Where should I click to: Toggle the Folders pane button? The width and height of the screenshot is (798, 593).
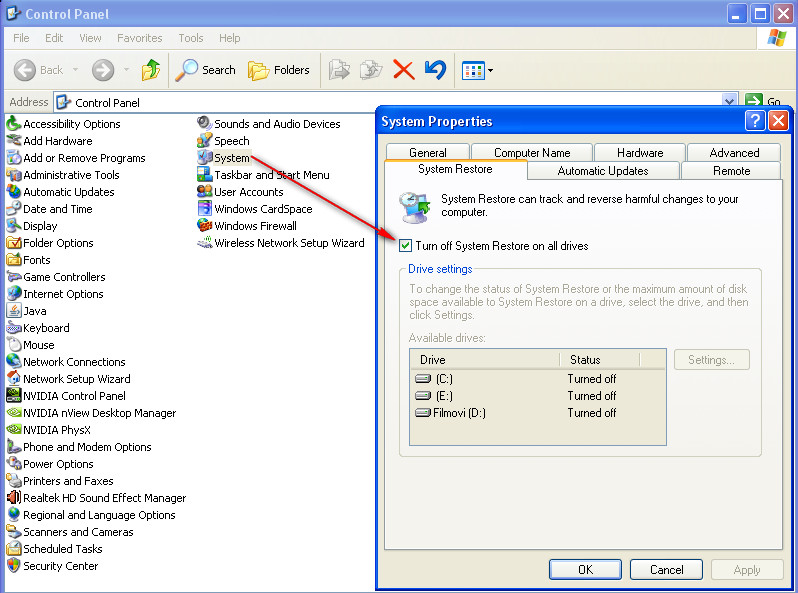(279, 70)
